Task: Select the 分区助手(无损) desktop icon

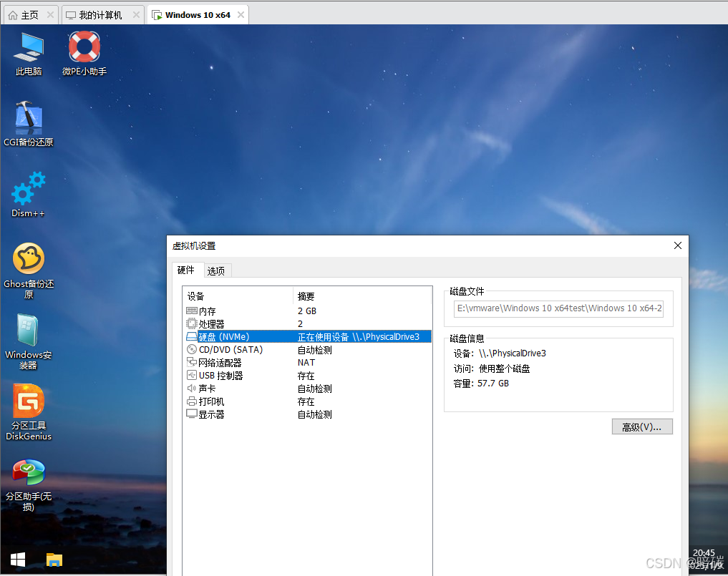Action: pyautogui.click(x=29, y=485)
